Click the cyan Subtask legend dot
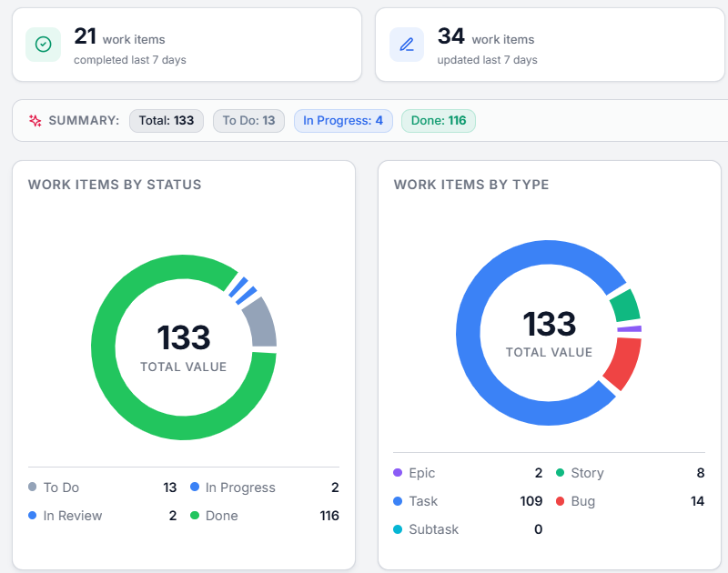This screenshot has height=573, width=728. pyautogui.click(x=398, y=529)
